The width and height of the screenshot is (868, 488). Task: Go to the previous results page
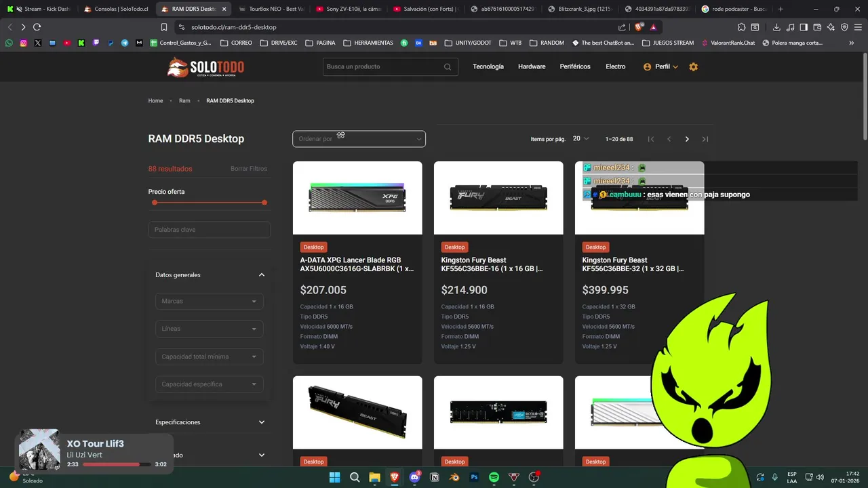669,139
